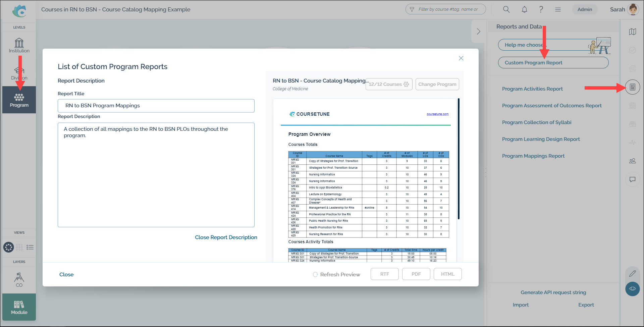Open the comments chat bubble icon
This screenshot has height=327, width=644.
(633, 179)
